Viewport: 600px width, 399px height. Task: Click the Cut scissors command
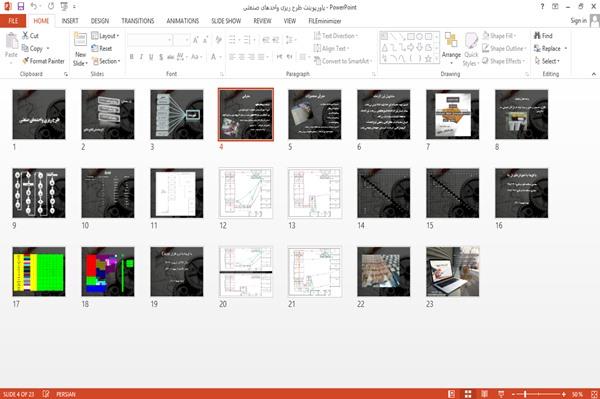click(x=30, y=36)
